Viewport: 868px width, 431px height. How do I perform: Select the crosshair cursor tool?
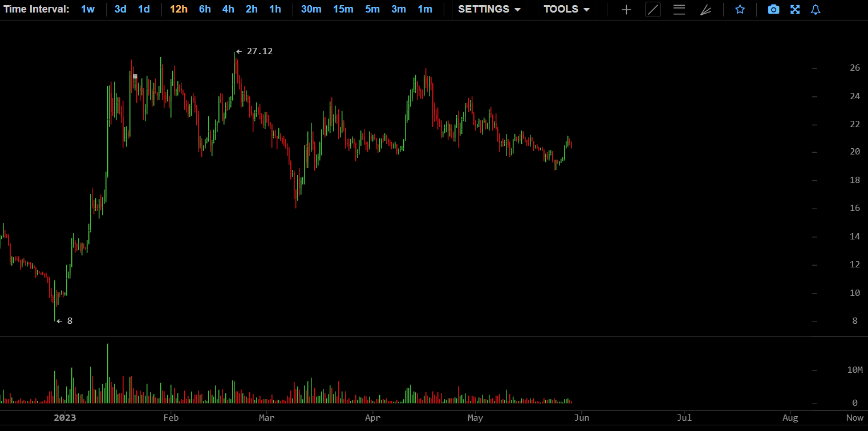click(x=626, y=10)
